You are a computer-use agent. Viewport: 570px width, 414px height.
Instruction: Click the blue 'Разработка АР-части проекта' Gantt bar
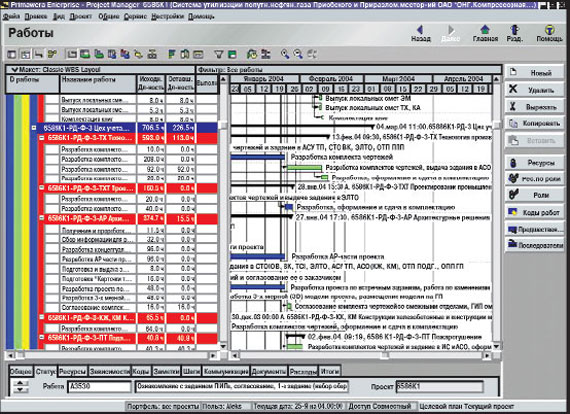coord(258,257)
